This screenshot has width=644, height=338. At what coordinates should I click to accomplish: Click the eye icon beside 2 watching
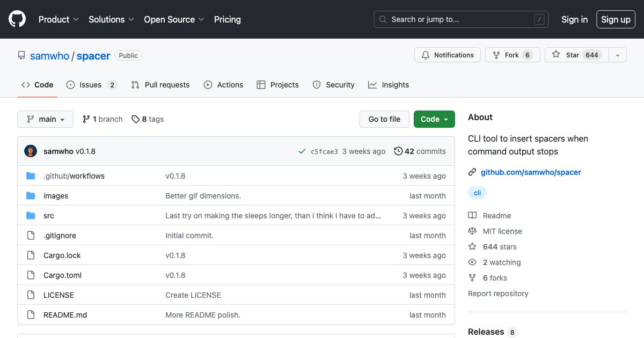pos(472,262)
